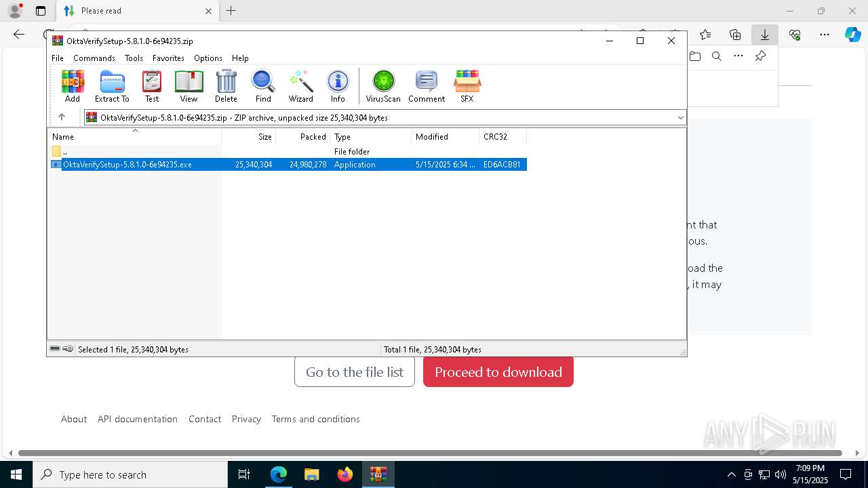The image size is (868, 488).
Task: Launch the Wizard tool
Action: [x=301, y=86]
